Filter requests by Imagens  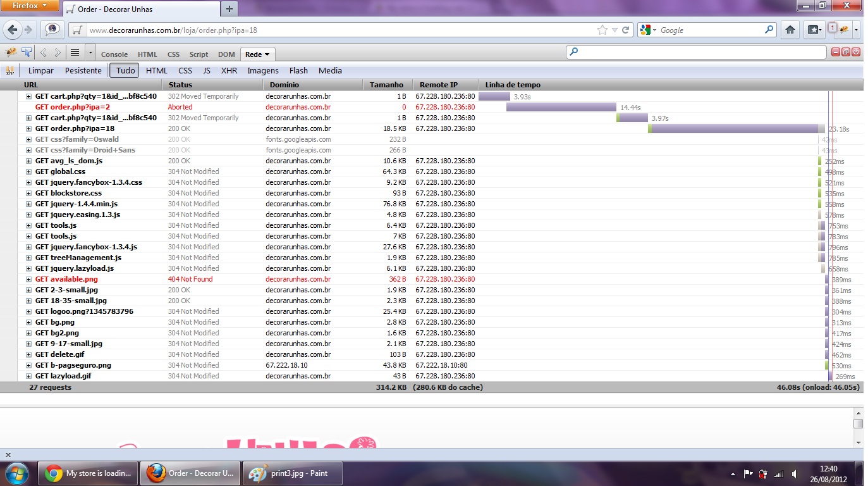click(263, 71)
